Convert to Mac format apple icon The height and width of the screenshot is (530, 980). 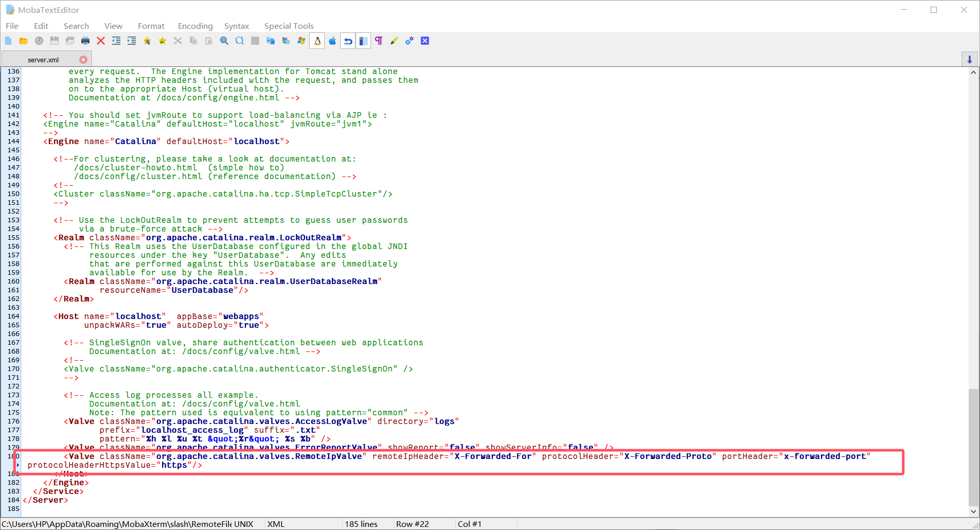[333, 41]
